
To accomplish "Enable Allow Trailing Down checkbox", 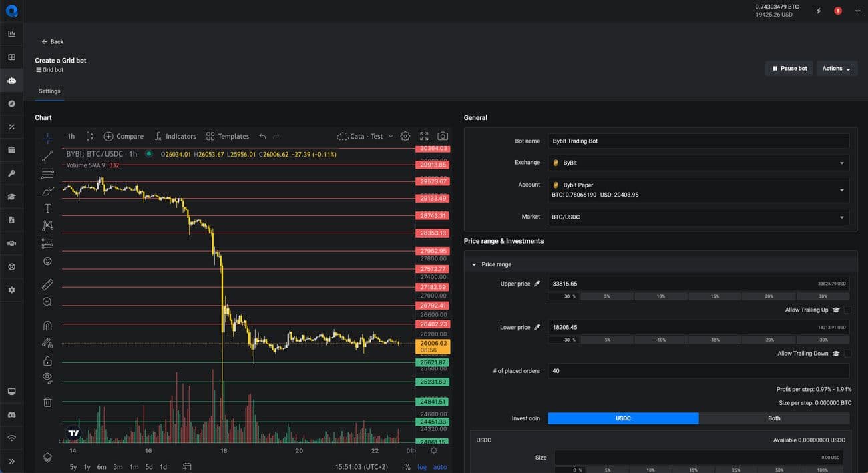I will (847, 354).
